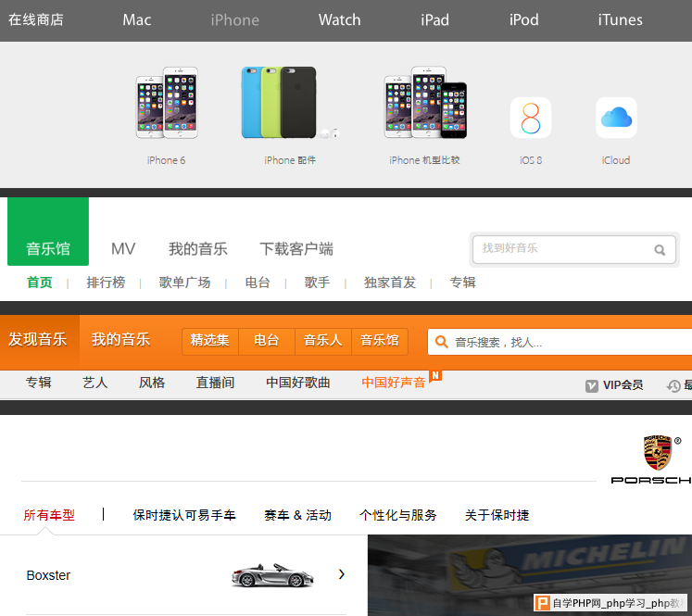The width and height of the screenshot is (692, 616).
Task: Click the 精选集 button
Action: tap(210, 341)
